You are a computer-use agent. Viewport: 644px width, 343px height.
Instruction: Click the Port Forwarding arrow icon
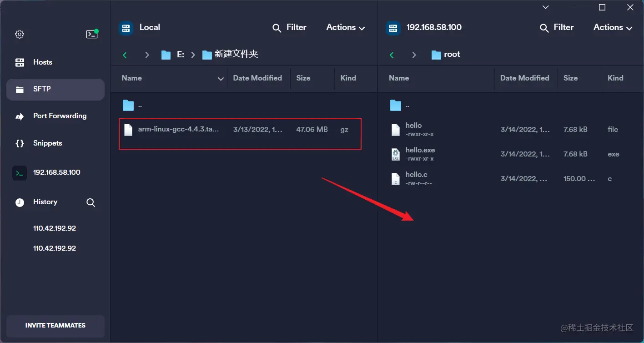(20, 116)
